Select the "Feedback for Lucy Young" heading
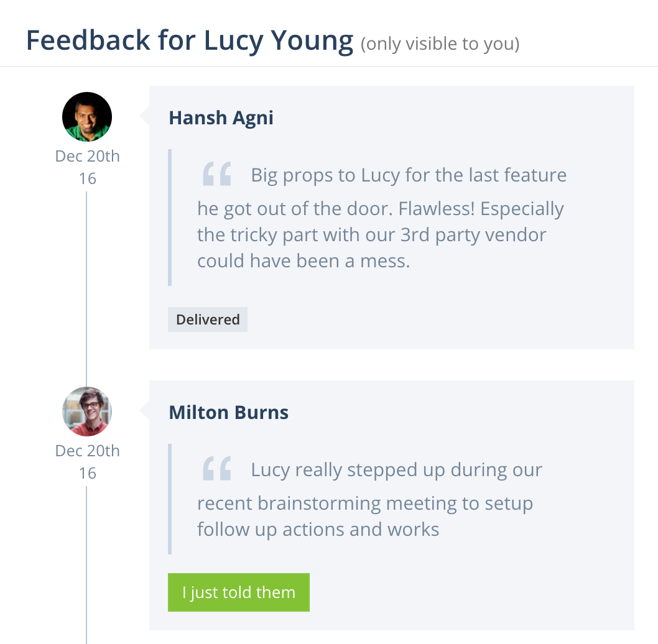658x644 pixels. pyautogui.click(x=190, y=41)
